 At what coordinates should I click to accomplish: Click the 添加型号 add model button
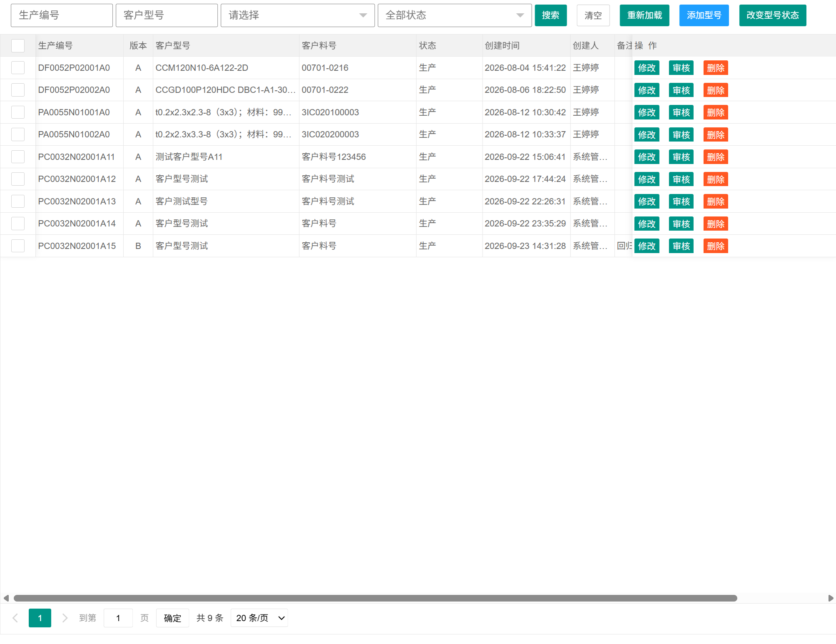704,15
